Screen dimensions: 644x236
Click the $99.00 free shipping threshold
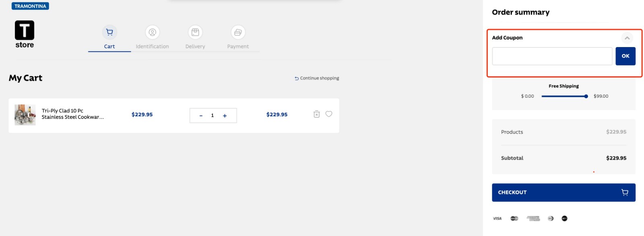tap(601, 96)
